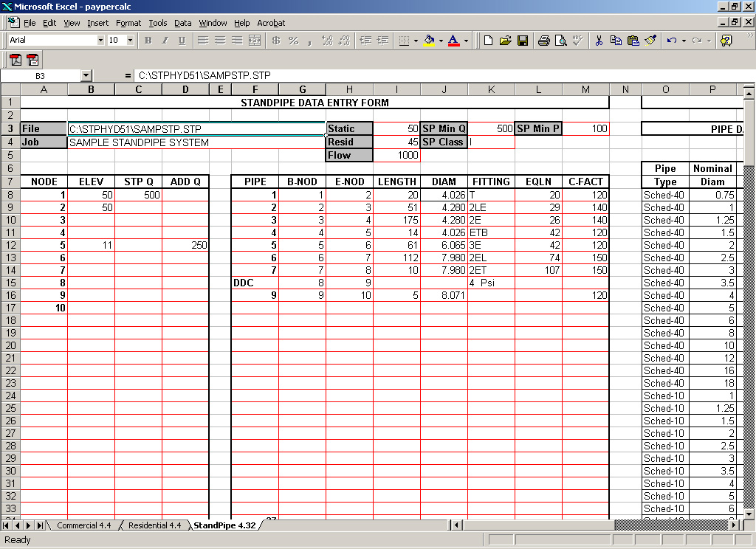This screenshot has height=549, width=756.
Task: Open Insert menu
Action: 98,23
